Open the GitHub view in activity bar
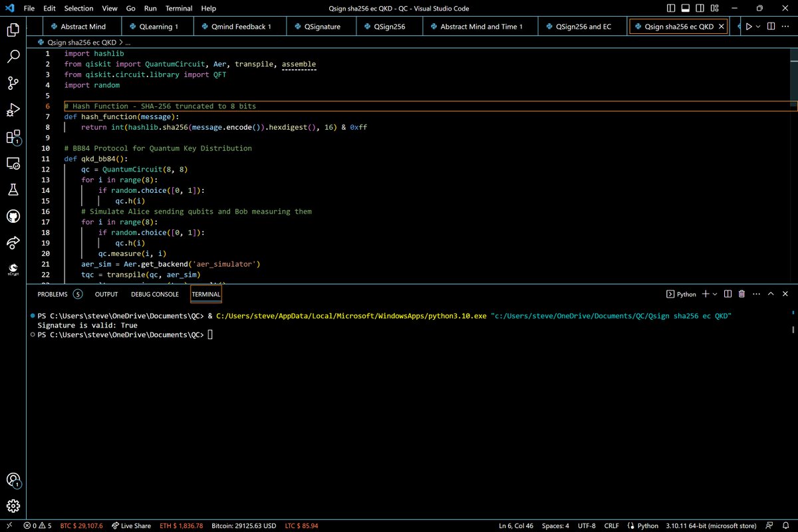This screenshot has height=532, width=798. tap(13, 216)
